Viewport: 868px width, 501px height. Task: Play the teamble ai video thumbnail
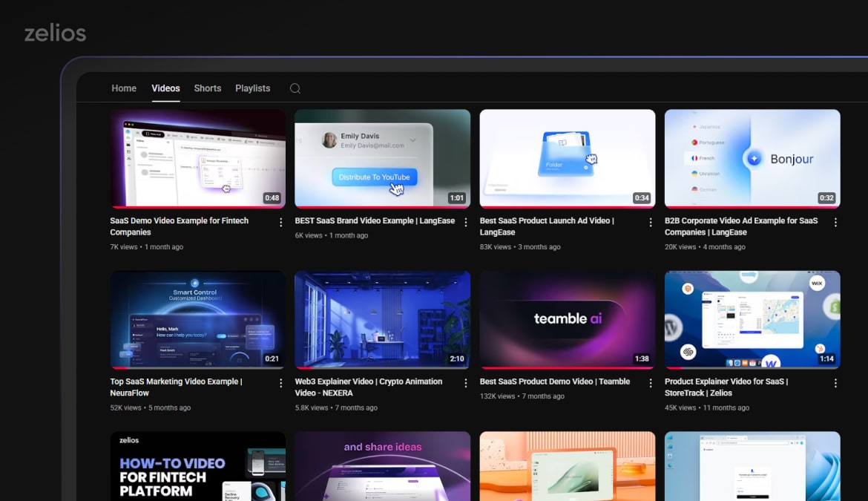click(568, 319)
